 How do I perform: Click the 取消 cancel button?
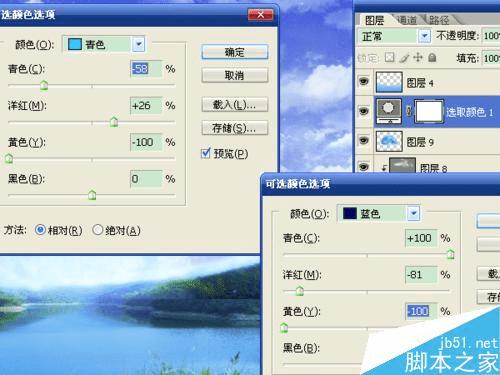pyautogui.click(x=235, y=75)
